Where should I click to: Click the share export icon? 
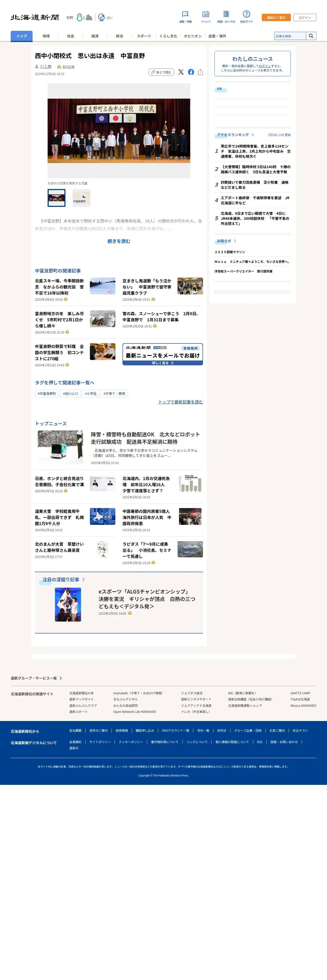pos(200,72)
